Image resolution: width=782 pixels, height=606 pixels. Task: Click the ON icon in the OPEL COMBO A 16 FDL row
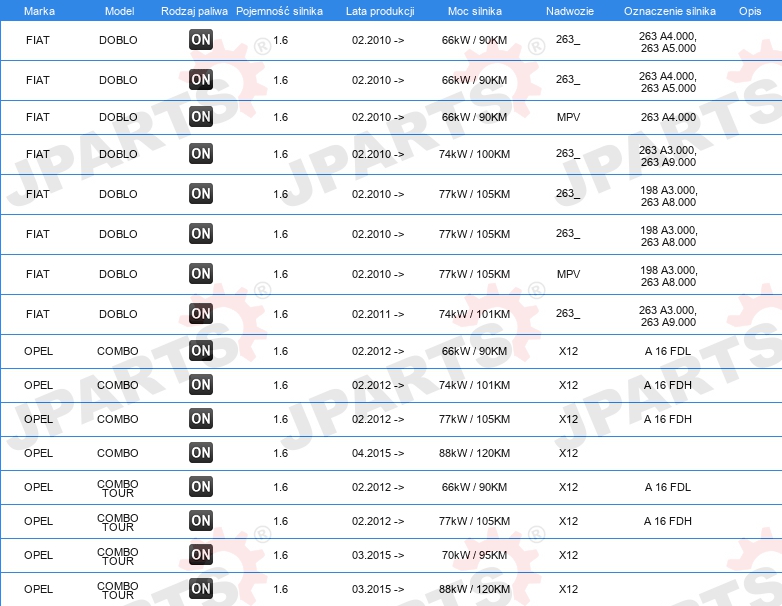pos(201,351)
